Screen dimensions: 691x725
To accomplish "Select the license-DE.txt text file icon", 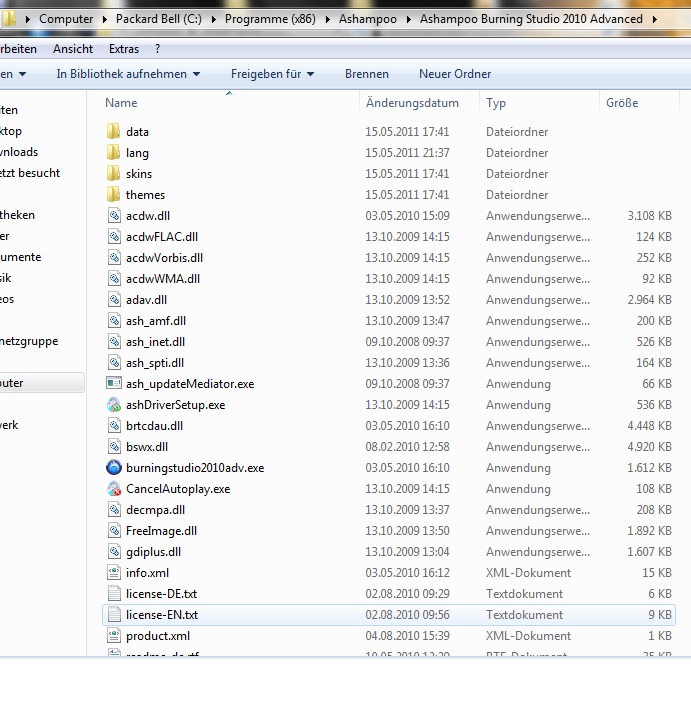I will coord(113,594).
